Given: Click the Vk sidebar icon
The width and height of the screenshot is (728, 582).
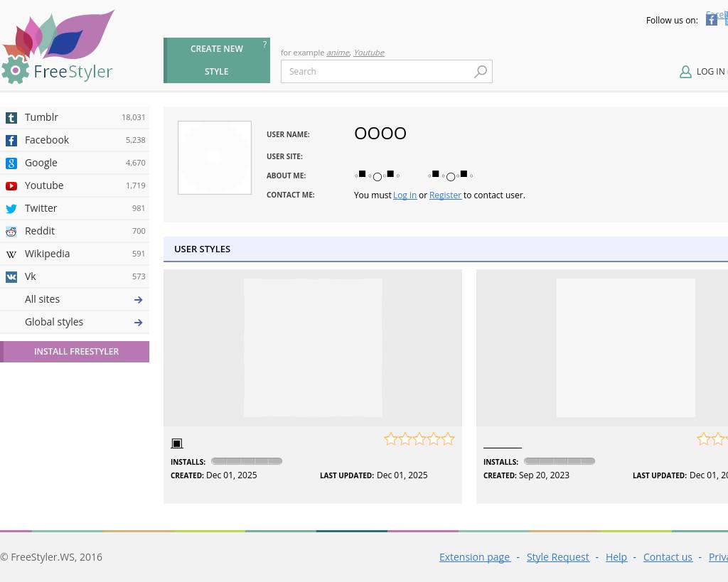Looking at the screenshot, I should coord(11,277).
